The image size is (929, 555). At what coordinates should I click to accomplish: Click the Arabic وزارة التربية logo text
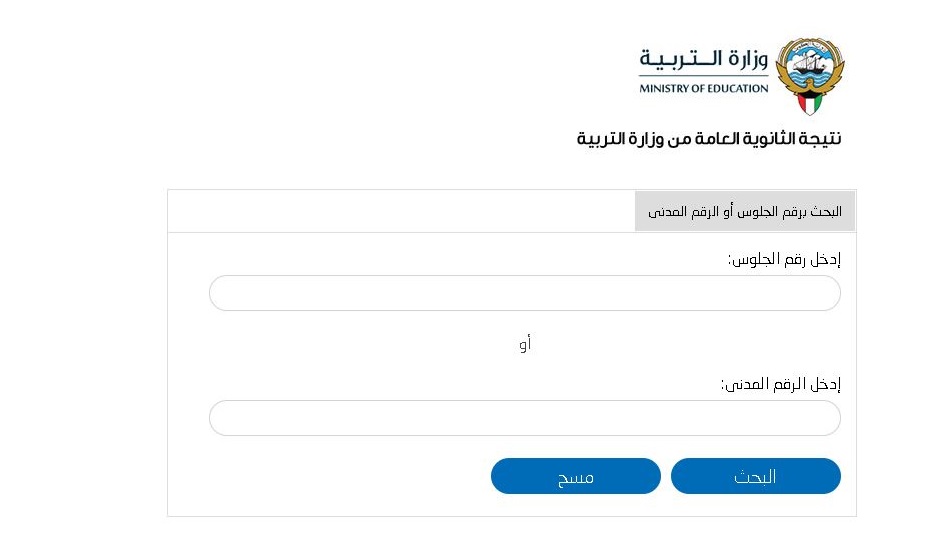pyautogui.click(x=703, y=59)
